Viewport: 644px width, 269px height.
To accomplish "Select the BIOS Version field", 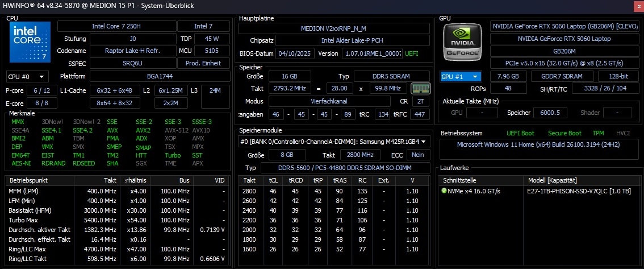I will (372, 53).
